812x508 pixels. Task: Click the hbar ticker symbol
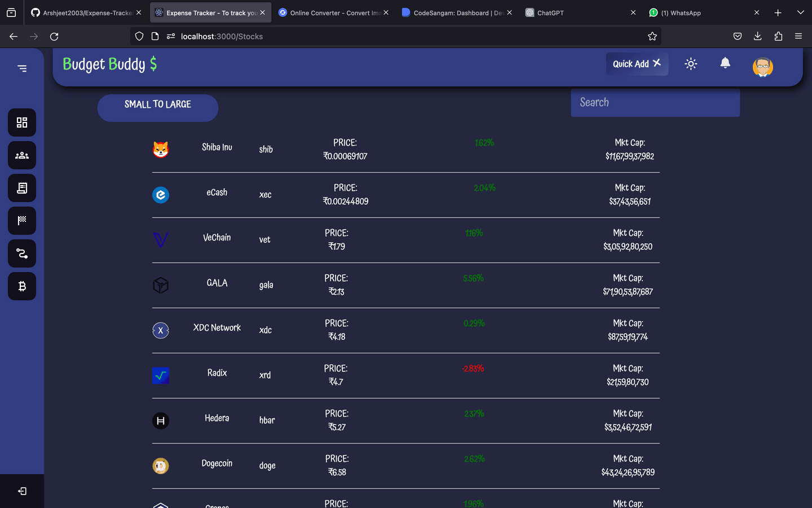pos(267,421)
